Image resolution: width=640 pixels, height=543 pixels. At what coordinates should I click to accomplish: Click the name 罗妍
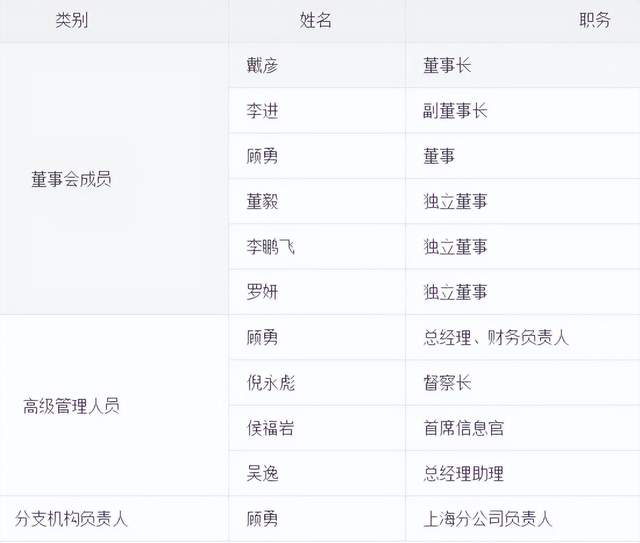click(x=262, y=292)
